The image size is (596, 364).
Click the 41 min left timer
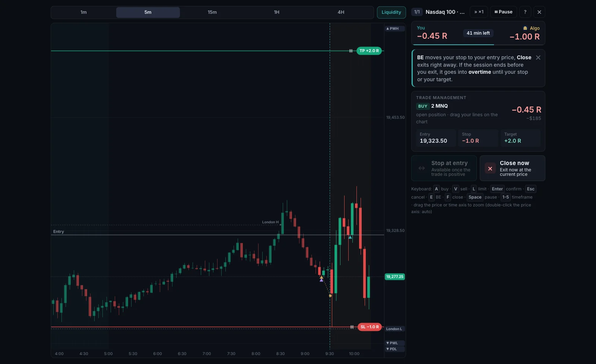478,33
